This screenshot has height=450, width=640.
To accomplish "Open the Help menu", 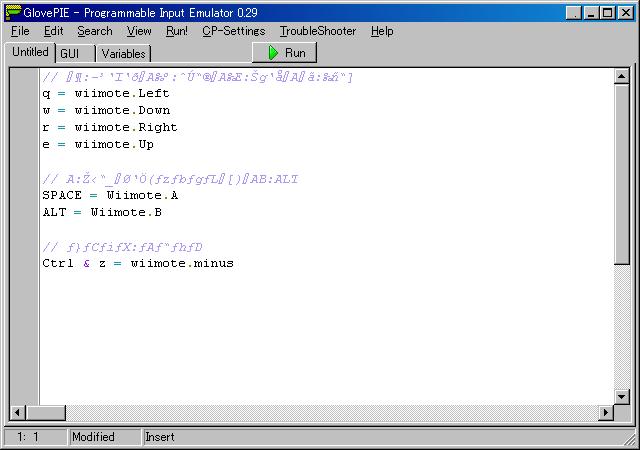I will [382, 31].
